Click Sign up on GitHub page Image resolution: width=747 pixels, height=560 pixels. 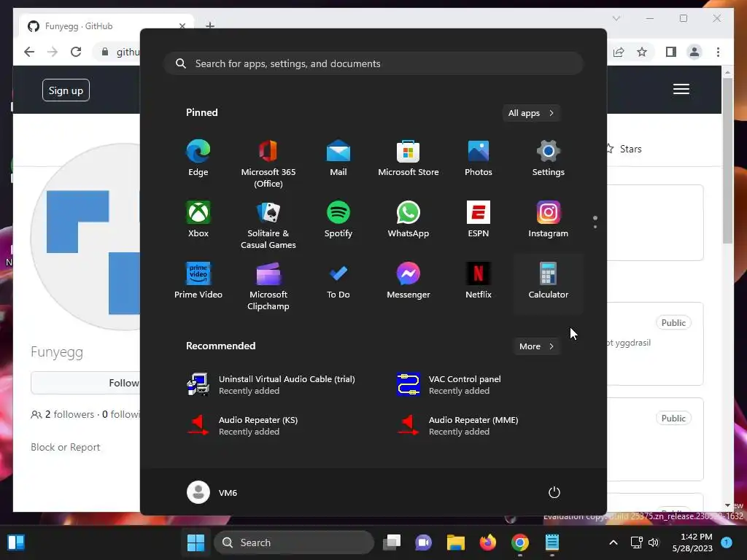point(66,90)
